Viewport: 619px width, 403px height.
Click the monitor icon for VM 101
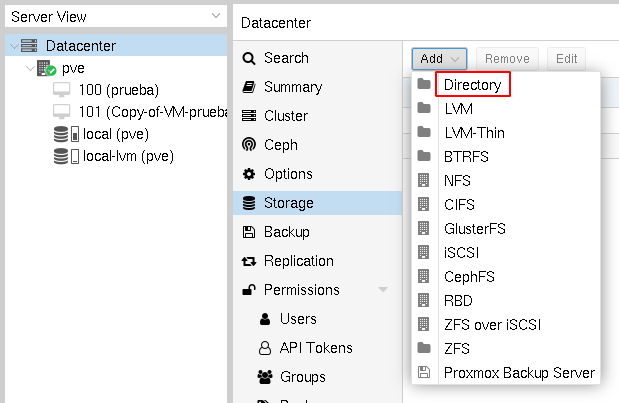[x=62, y=112]
